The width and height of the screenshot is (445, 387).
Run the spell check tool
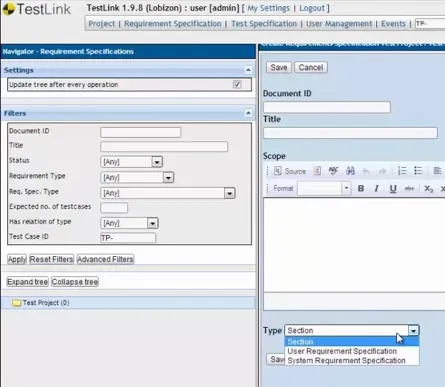[x=333, y=171]
